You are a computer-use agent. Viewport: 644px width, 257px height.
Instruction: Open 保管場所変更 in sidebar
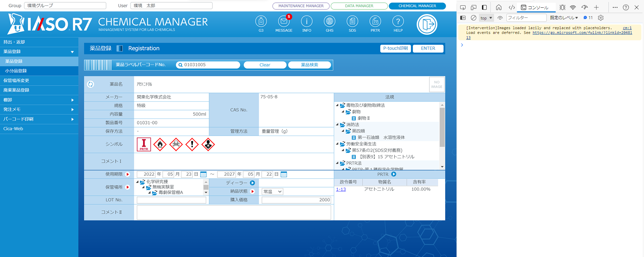(39, 81)
